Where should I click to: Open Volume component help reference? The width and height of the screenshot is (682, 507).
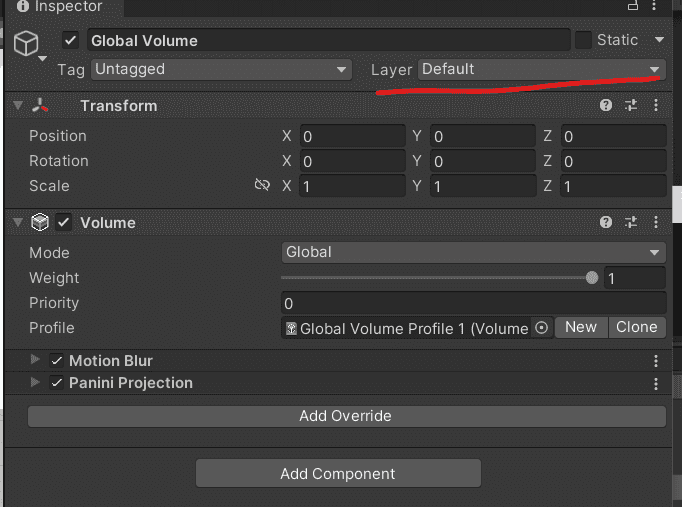point(606,222)
